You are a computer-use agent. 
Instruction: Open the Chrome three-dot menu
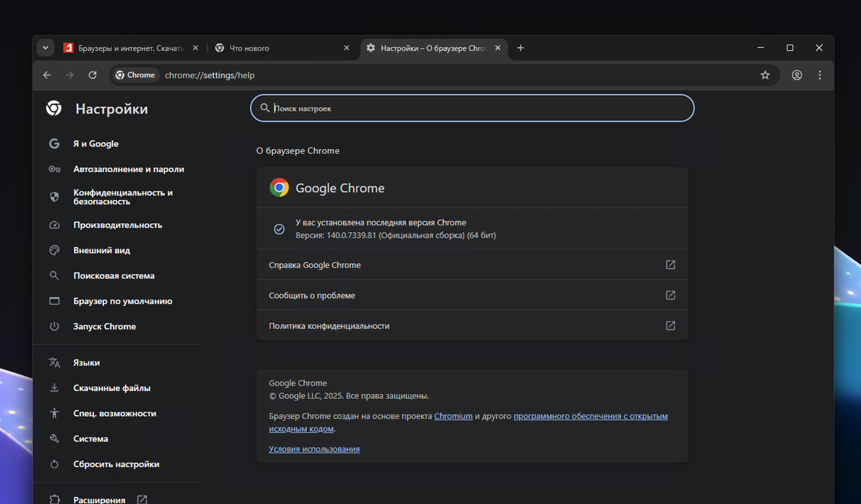(x=820, y=75)
